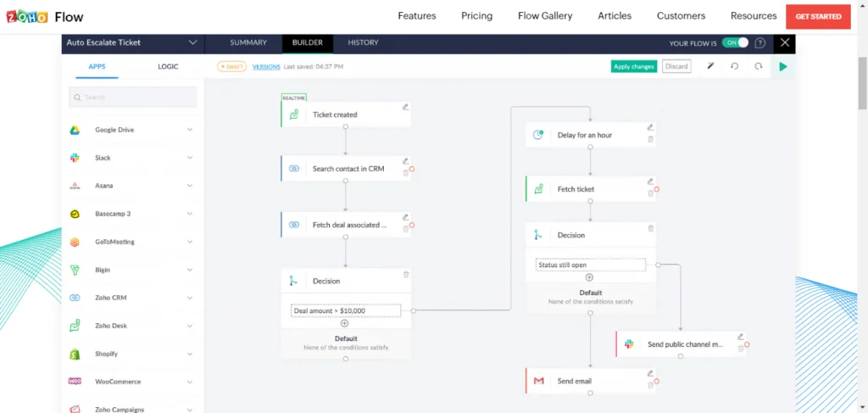This screenshot has width=868, height=413.
Task: Delete the Send email step via trash icon
Action: pyautogui.click(x=650, y=385)
